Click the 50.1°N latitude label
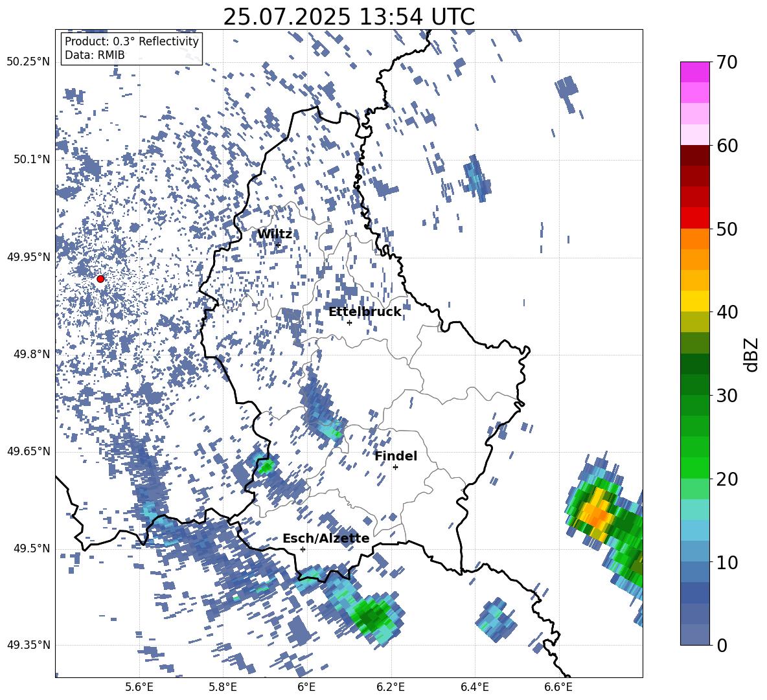The width and height of the screenshot is (767, 700). pyautogui.click(x=31, y=159)
